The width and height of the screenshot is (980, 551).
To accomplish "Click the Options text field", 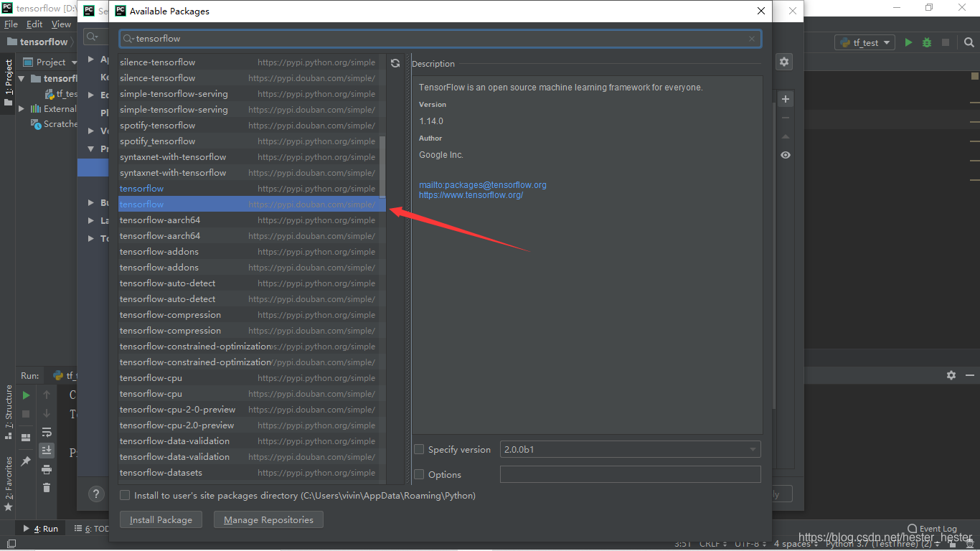I will coord(630,474).
